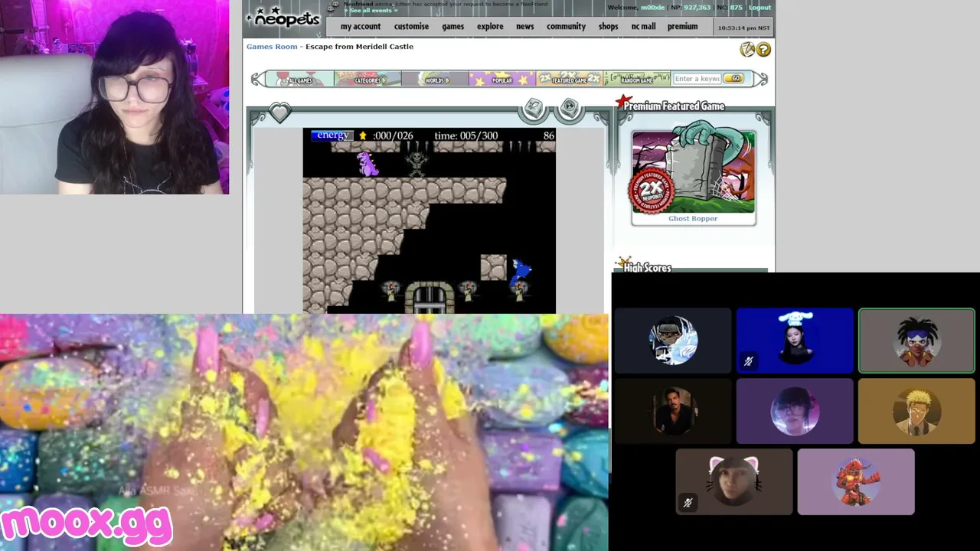Click the cat-ears avatar call tile
The width and height of the screenshot is (980, 551).
(734, 481)
